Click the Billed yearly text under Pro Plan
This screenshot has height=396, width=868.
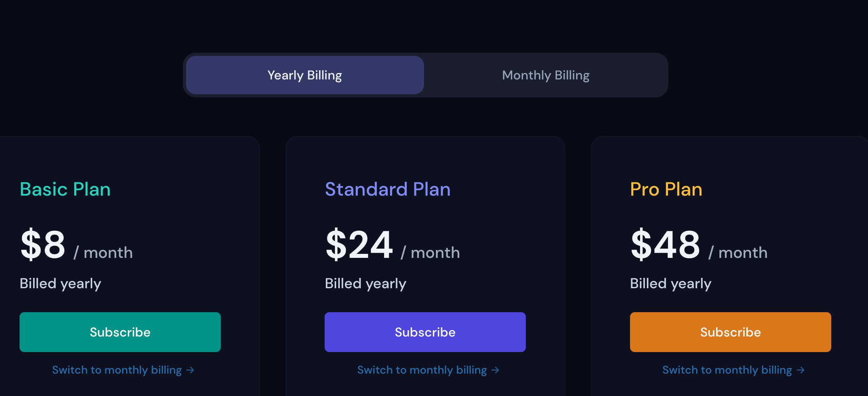pos(670,283)
